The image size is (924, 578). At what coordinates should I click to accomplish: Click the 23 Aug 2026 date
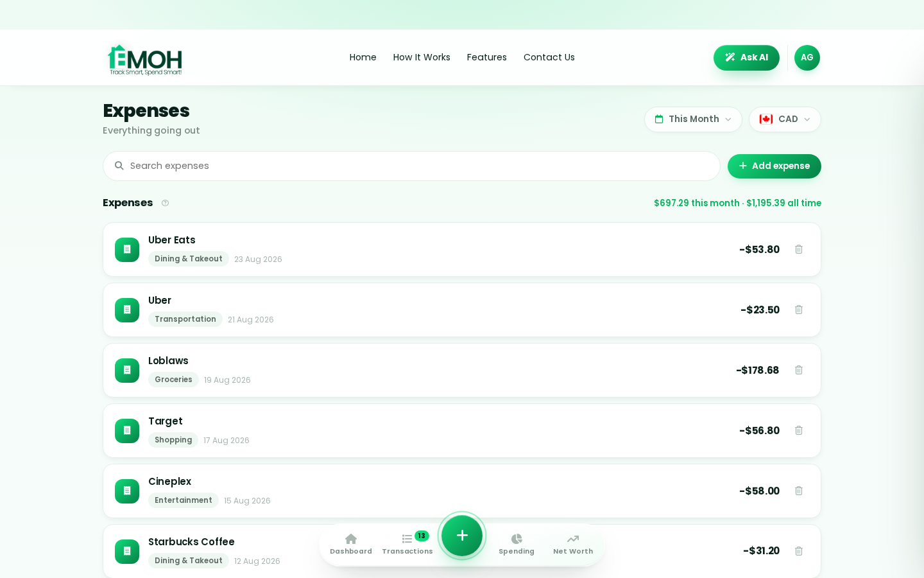(x=258, y=259)
